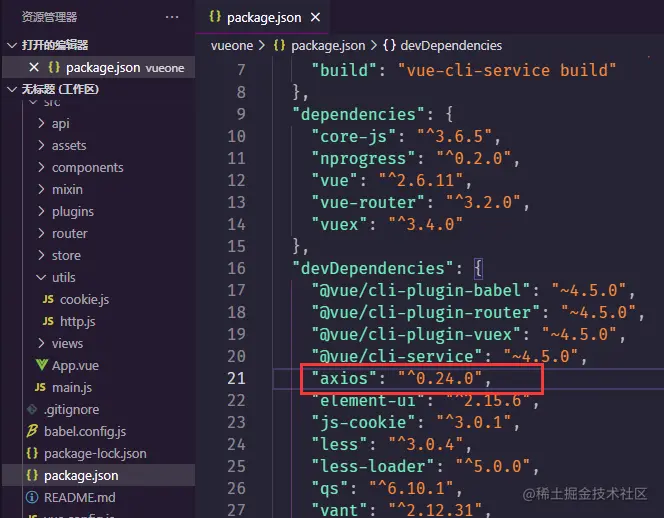The width and height of the screenshot is (664, 518).
Task: Close package.json in the open editors list
Action: 34,67
